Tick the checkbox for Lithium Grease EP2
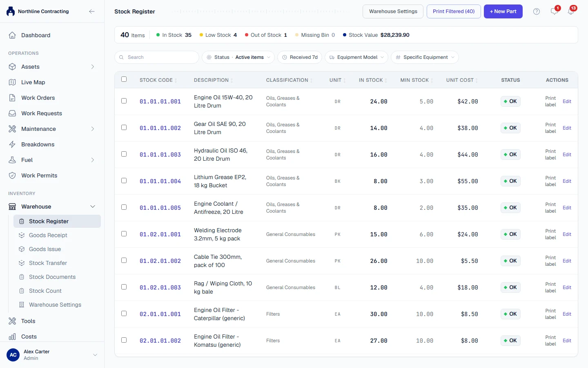 [x=124, y=181]
